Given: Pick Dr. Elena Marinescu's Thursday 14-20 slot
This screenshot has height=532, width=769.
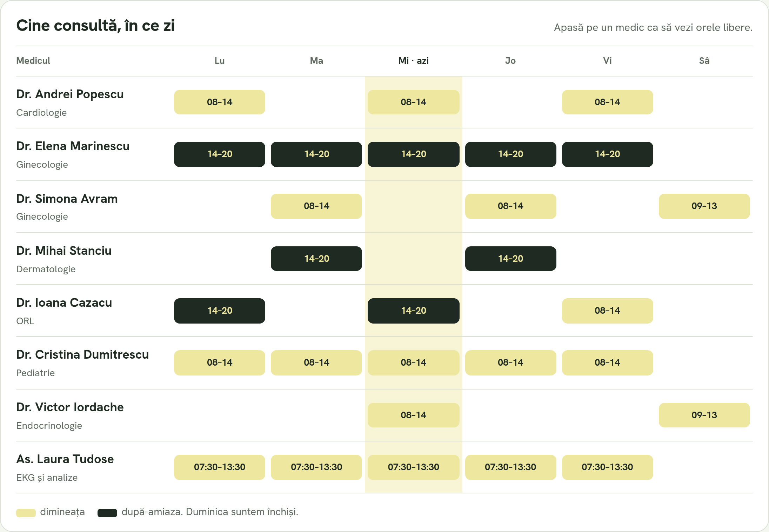Looking at the screenshot, I should (510, 154).
